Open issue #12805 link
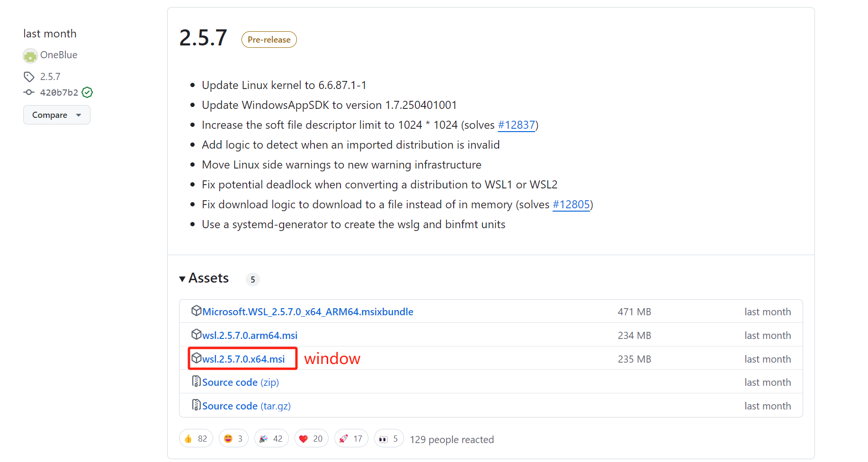Viewport: 868px width, 462px height. (x=571, y=204)
